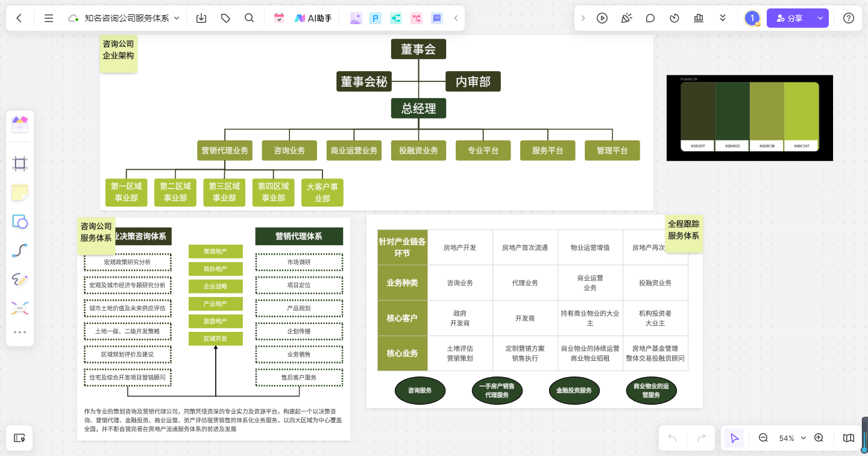Open the search tool in the top toolbar

pyautogui.click(x=249, y=18)
